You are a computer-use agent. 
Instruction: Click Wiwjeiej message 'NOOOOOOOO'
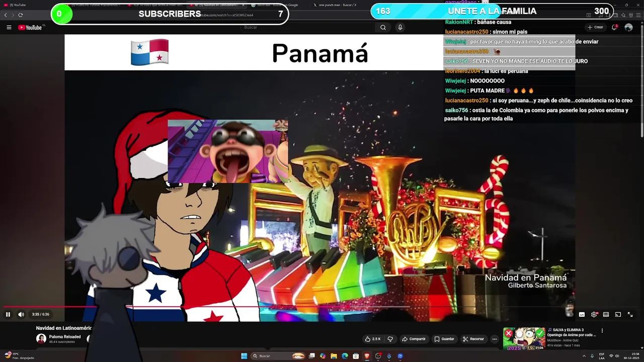(x=474, y=81)
